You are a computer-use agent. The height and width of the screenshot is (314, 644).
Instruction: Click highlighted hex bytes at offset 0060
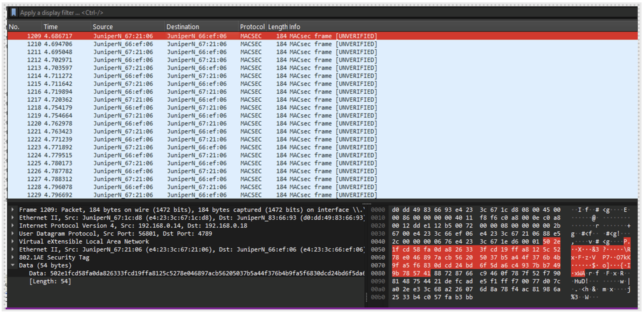476,257
